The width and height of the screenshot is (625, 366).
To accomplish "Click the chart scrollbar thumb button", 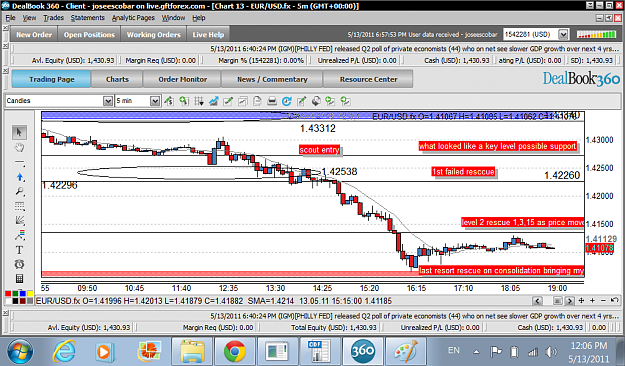I will [558, 301].
